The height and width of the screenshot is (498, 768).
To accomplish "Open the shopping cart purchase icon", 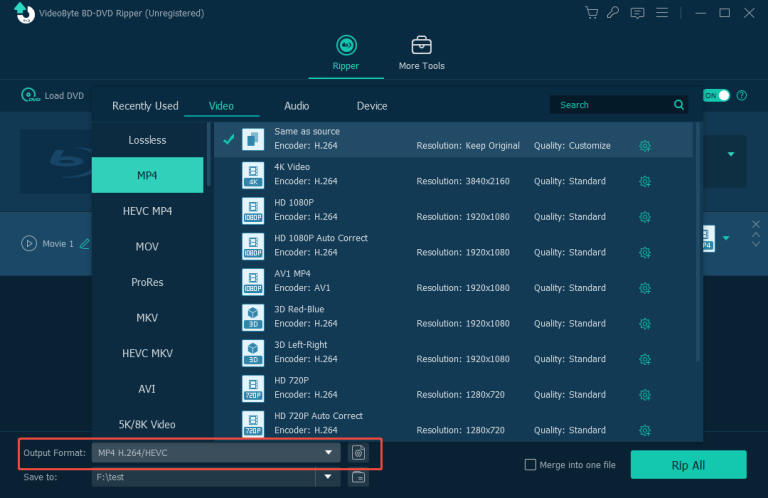I will coord(591,13).
